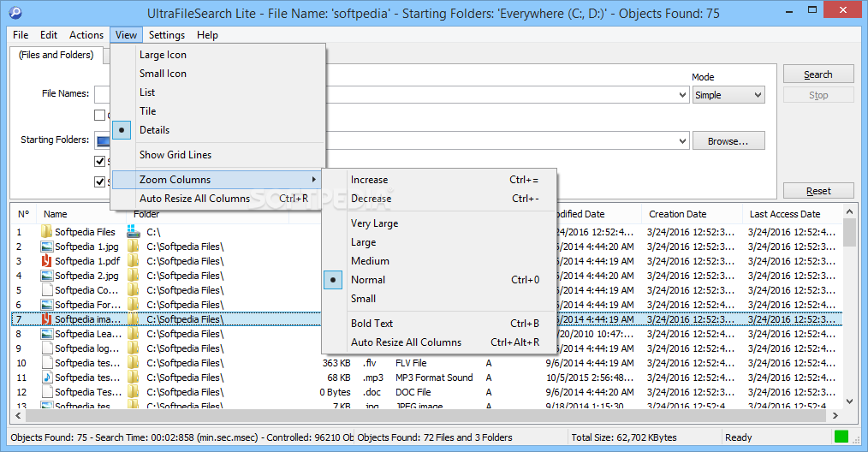Click the PDF icon of Softpedia ima…
Image resolution: width=868 pixels, height=452 pixels.
[x=46, y=319]
